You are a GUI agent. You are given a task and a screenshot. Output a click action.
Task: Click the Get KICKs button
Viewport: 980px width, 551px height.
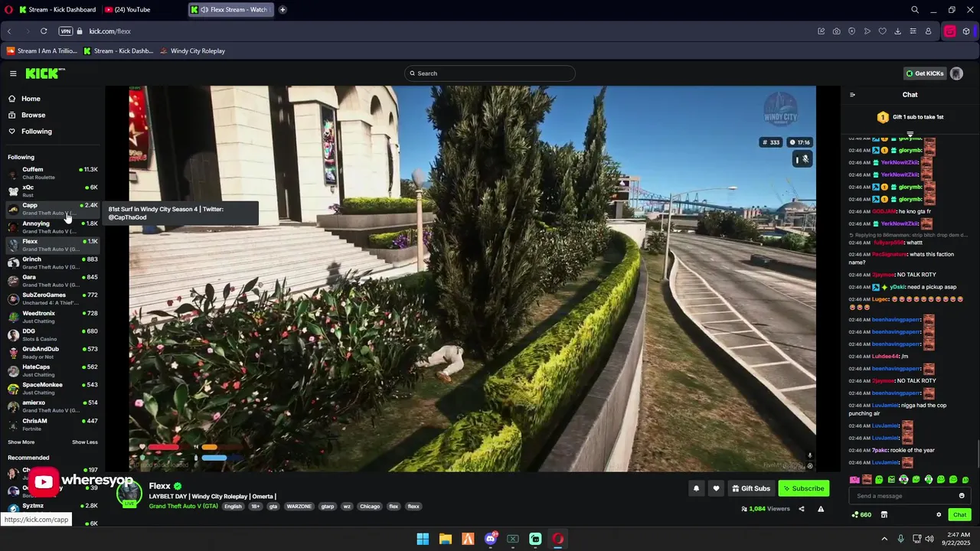coord(925,73)
